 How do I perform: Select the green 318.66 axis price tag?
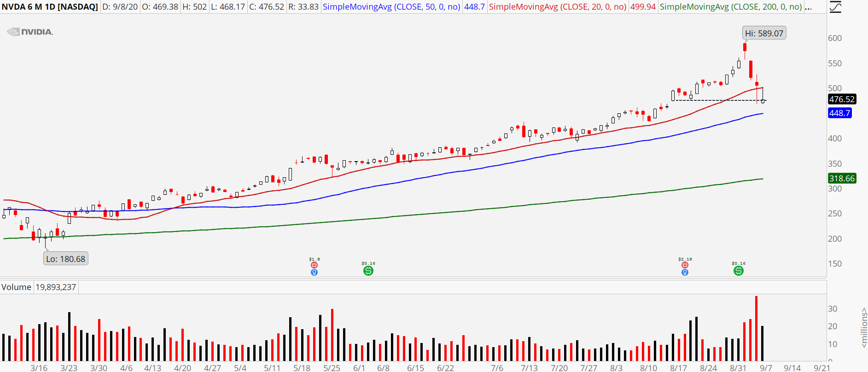(842, 178)
